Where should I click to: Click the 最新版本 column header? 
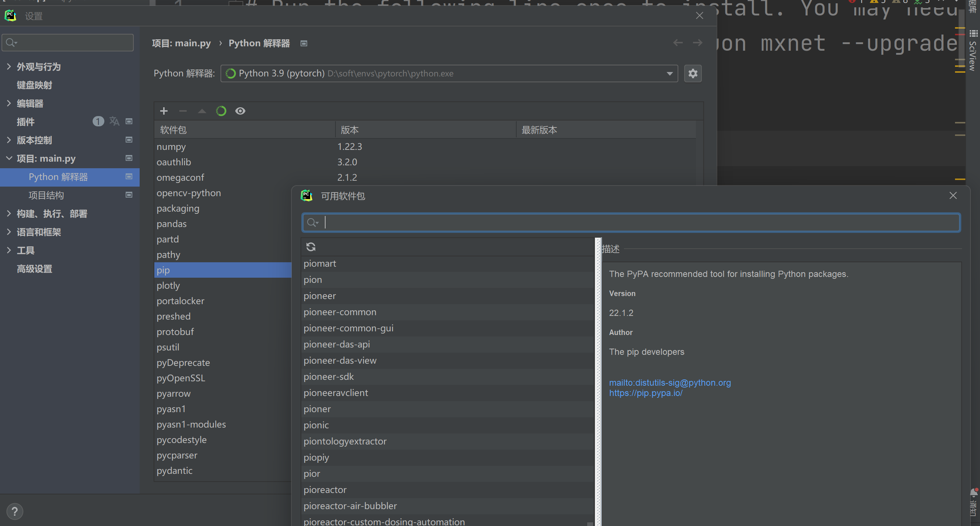coord(606,130)
